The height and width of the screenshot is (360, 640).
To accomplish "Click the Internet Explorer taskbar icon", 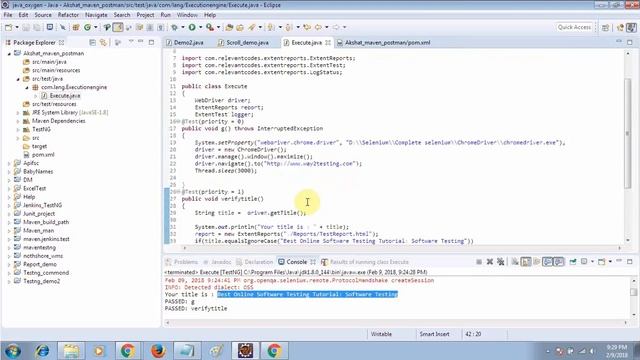I will [x=42, y=351].
